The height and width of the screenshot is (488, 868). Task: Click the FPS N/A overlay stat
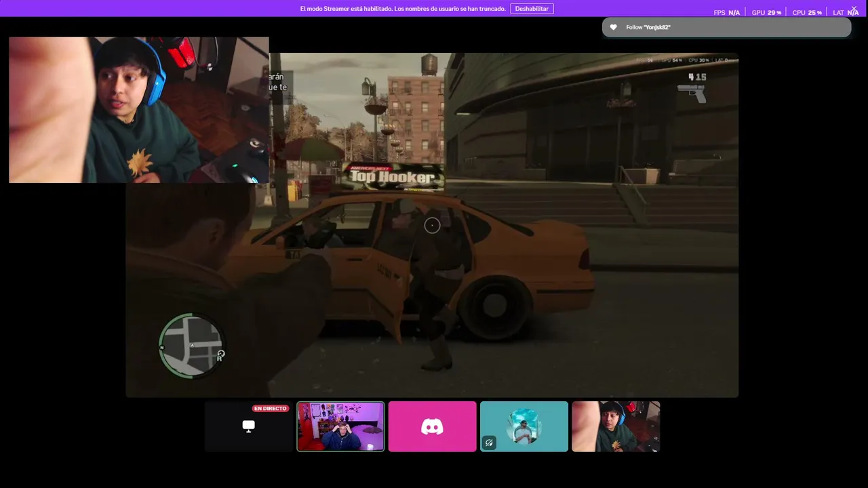[x=727, y=13]
